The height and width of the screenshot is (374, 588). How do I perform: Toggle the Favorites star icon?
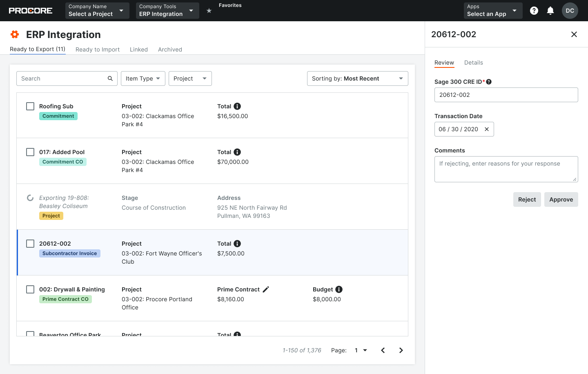click(x=209, y=11)
